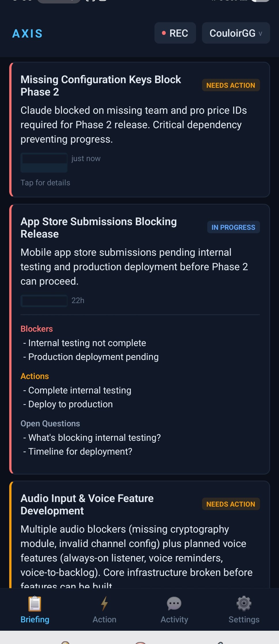
Task: Click the IN PROGRESS status badge
Action: point(233,227)
